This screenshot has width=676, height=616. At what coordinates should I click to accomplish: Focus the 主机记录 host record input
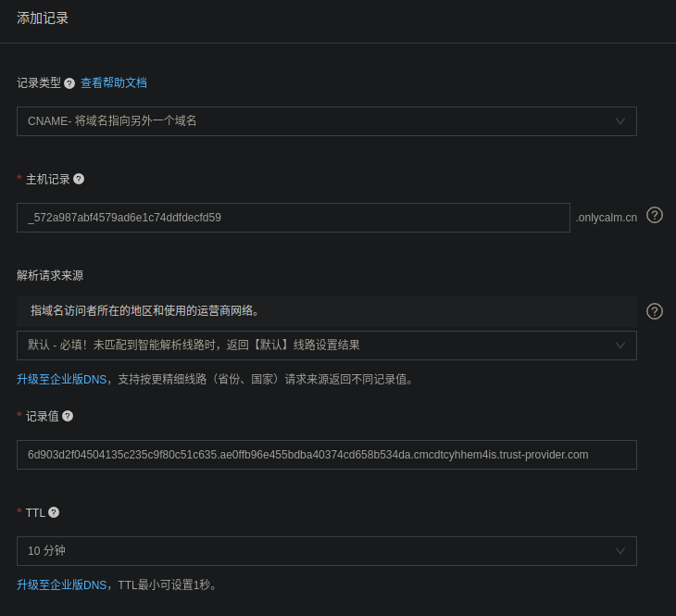293,218
